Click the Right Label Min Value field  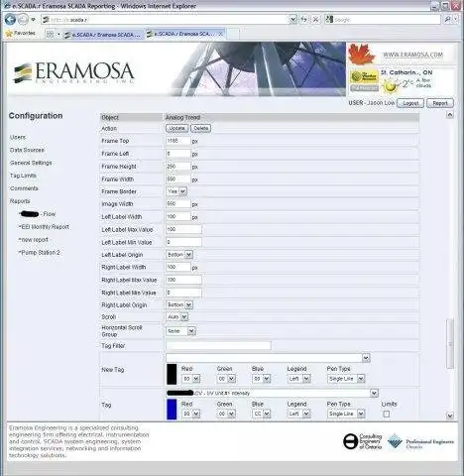183,293
